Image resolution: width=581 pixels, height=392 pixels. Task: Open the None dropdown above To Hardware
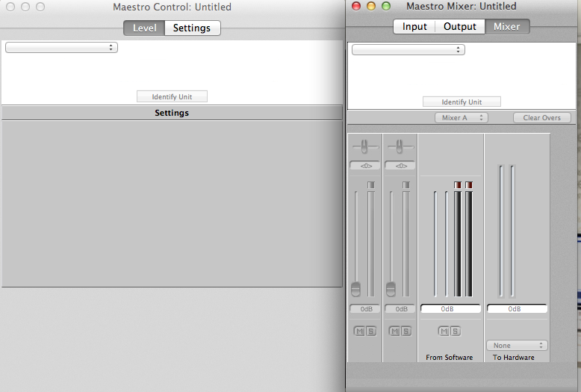517,345
